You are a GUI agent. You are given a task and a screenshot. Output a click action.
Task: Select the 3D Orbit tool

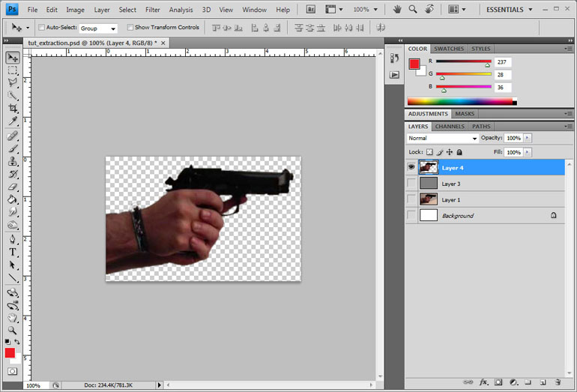(x=13, y=306)
